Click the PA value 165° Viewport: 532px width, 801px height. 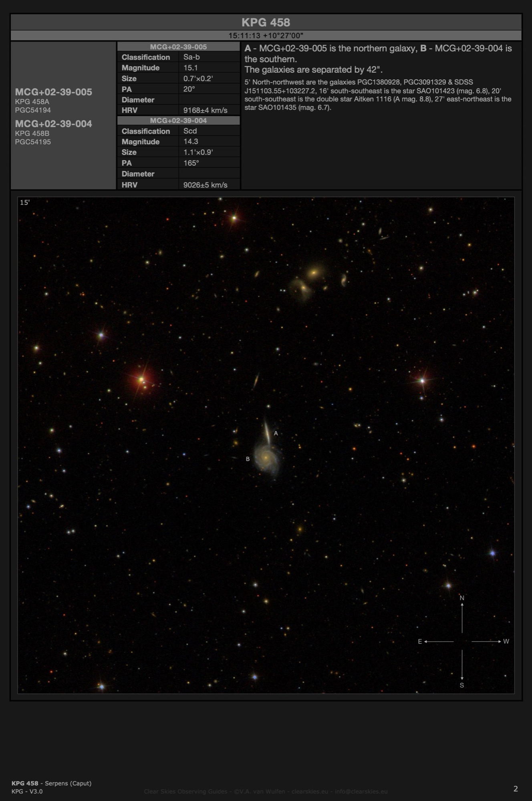point(191,163)
